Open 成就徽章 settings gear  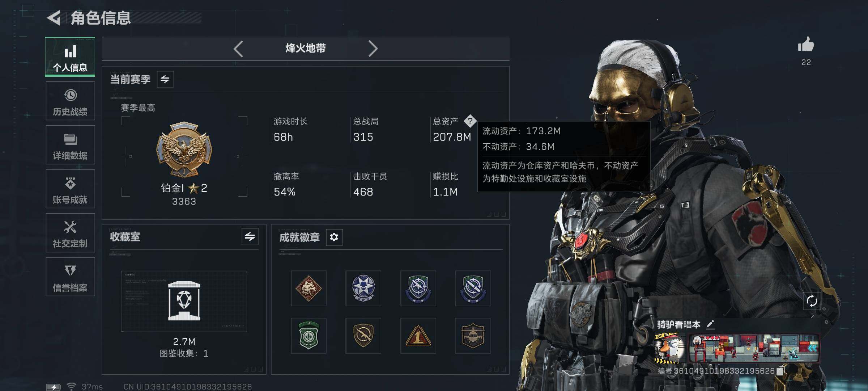[x=334, y=237]
